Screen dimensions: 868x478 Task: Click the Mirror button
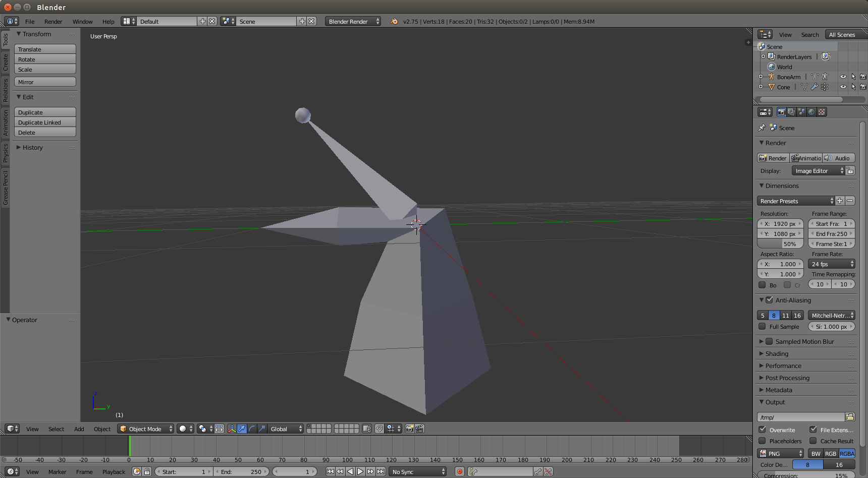[x=45, y=82]
